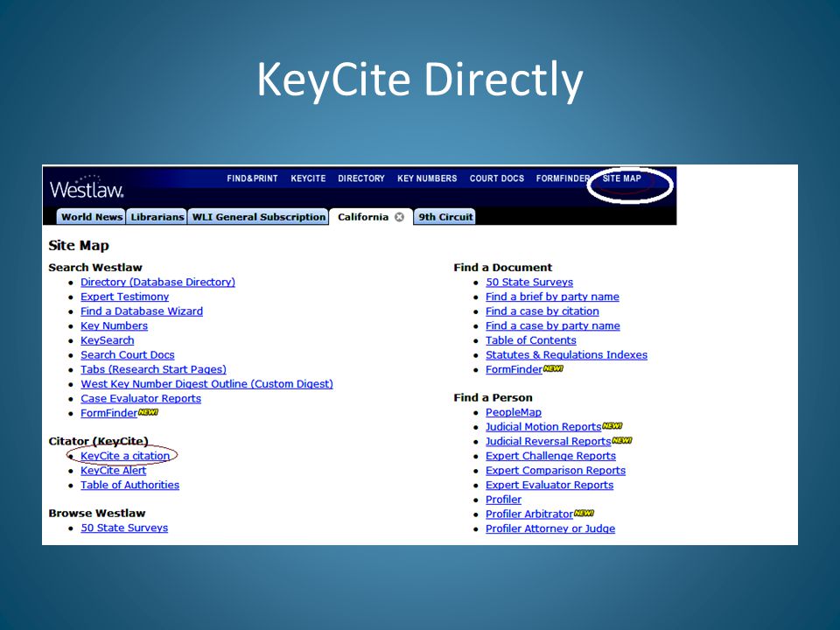Open West Key Number Digest Outline link

(x=206, y=383)
